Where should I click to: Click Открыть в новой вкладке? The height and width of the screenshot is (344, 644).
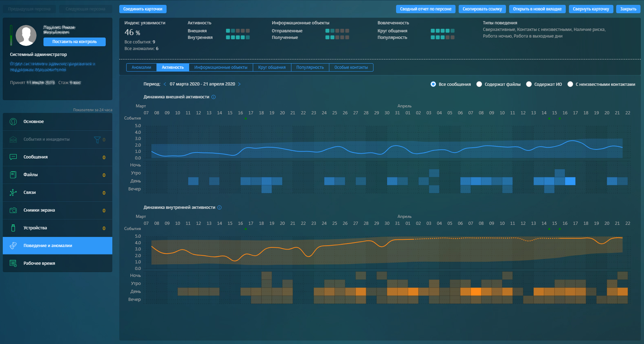537,9
